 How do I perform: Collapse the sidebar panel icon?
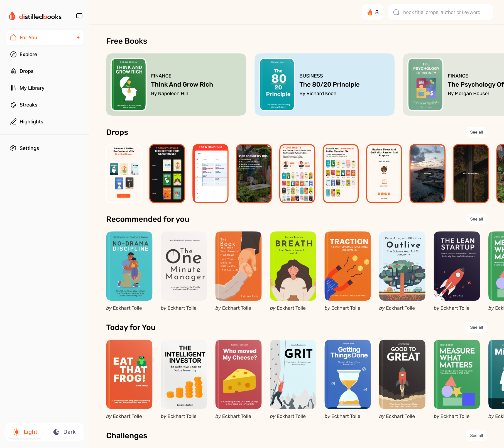tap(79, 16)
